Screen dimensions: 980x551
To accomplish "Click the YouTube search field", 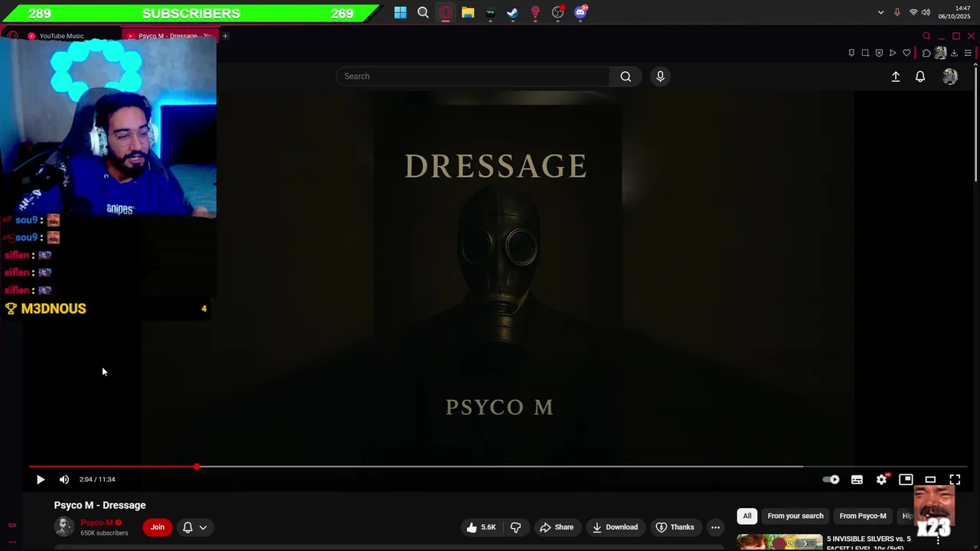I will coord(473,77).
